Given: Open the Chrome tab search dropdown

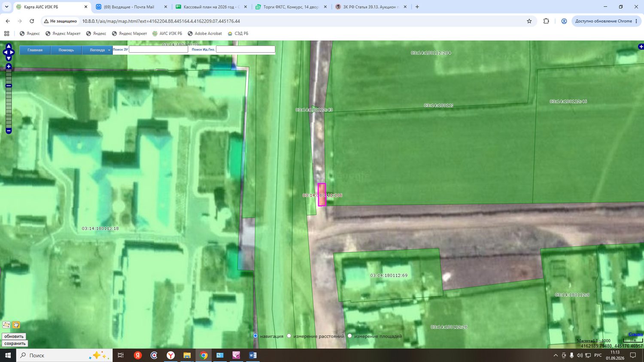Looking at the screenshot, I should pos(6,7).
